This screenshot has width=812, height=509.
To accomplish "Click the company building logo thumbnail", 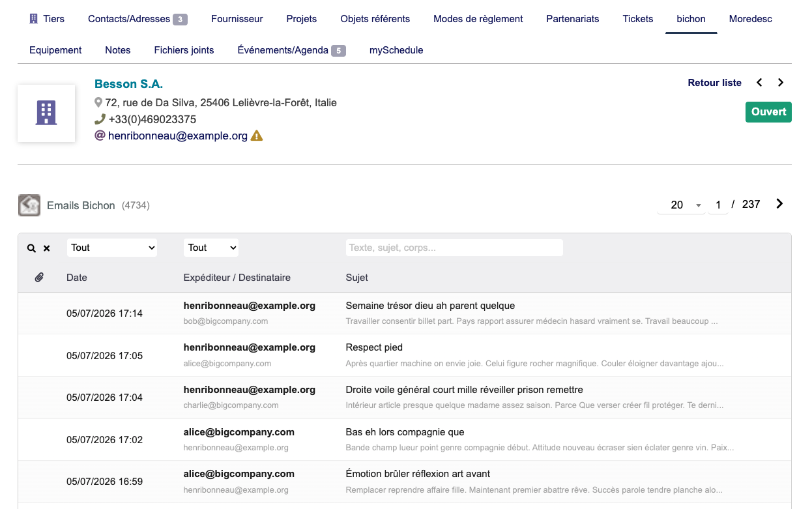I will (x=46, y=113).
